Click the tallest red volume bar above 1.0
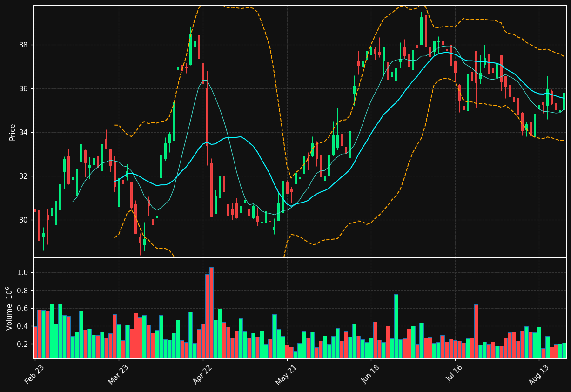Viewport: 571px width, 392px height. pyautogui.click(x=211, y=313)
